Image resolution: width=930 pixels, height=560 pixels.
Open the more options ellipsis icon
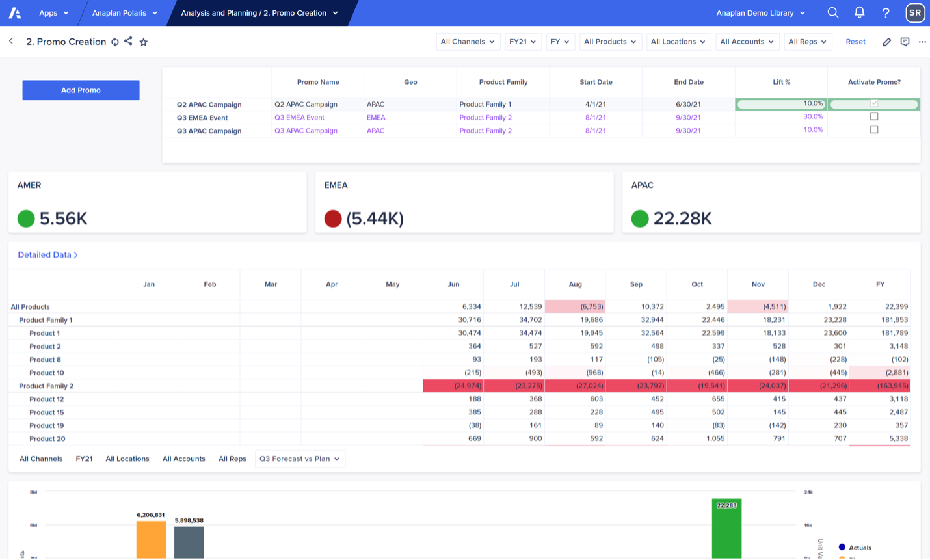point(922,42)
